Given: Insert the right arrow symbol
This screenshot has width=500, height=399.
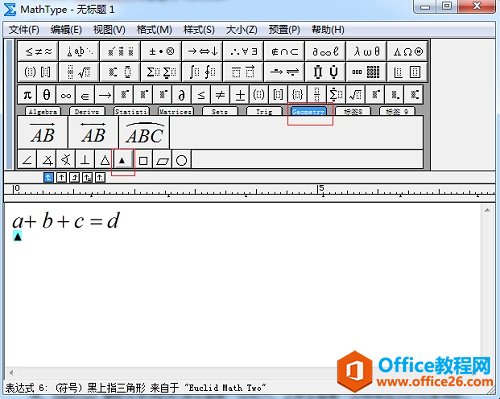Looking at the screenshot, I should (105, 95).
